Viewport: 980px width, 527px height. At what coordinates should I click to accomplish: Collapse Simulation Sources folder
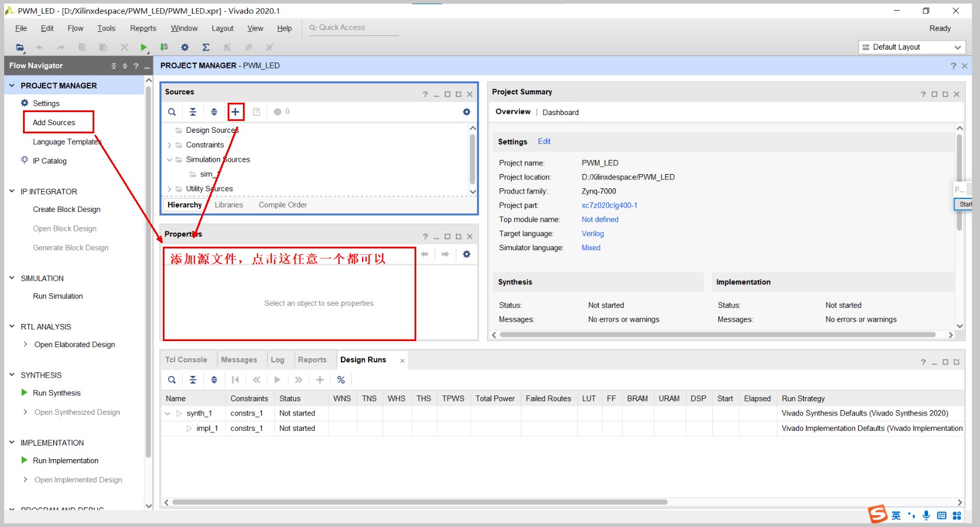pos(169,159)
